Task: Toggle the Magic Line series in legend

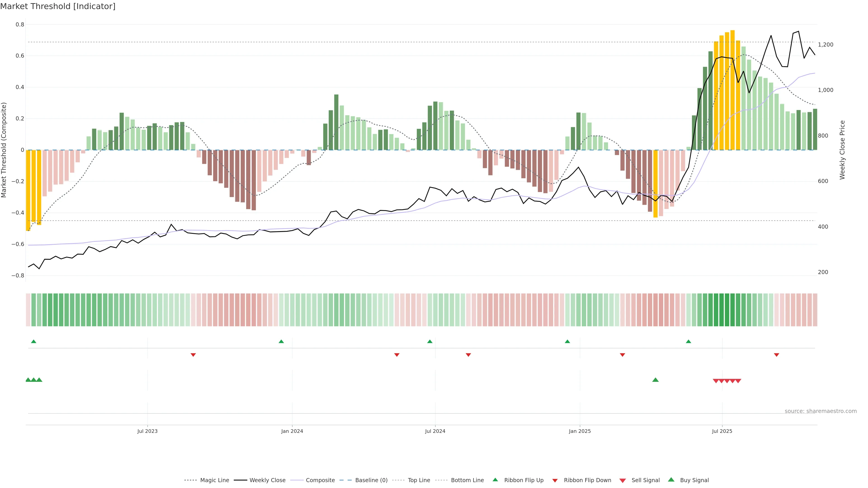Action: (214, 480)
